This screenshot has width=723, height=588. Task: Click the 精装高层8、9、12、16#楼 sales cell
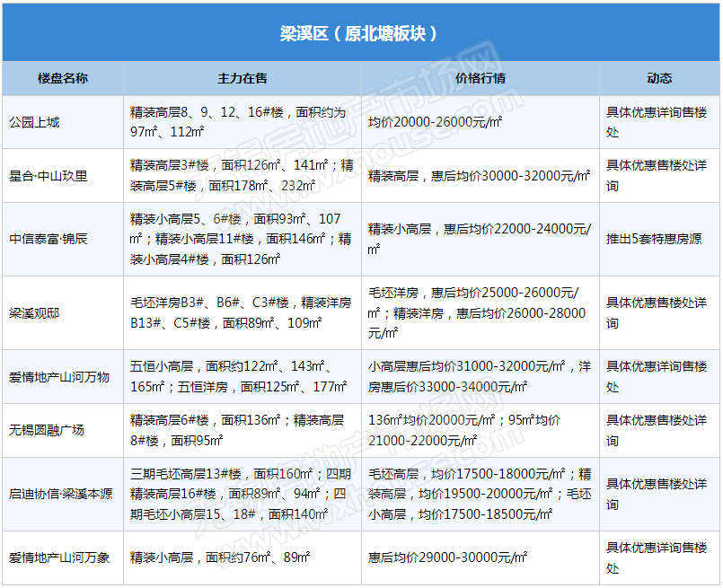pyautogui.click(x=237, y=122)
